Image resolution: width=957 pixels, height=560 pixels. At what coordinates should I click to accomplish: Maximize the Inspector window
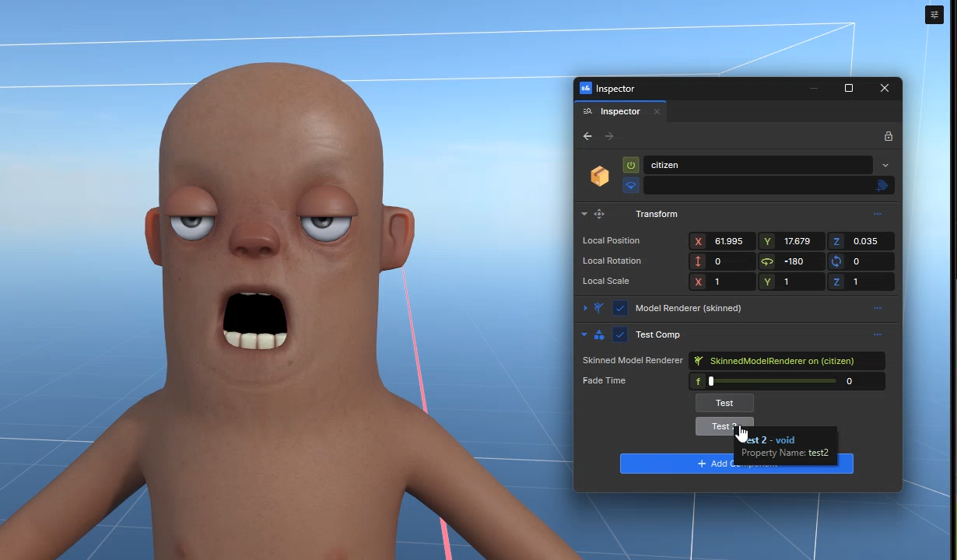click(849, 89)
